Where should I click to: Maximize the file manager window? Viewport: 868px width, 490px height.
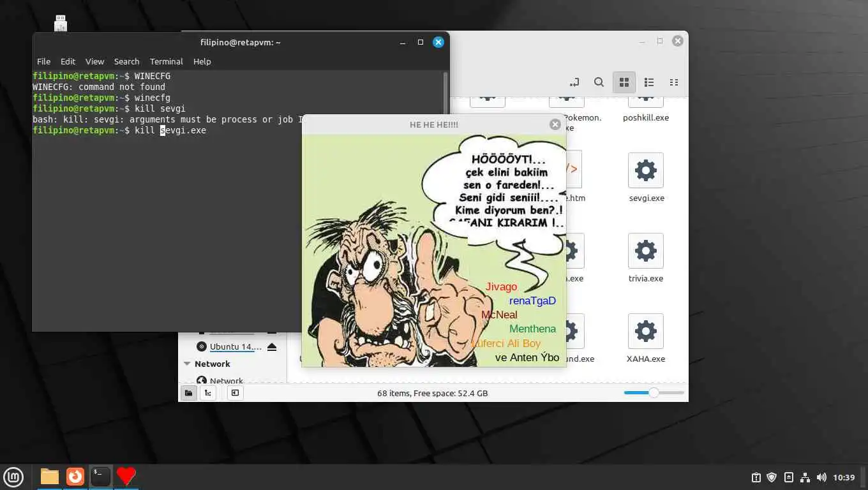click(x=660, y=41)
